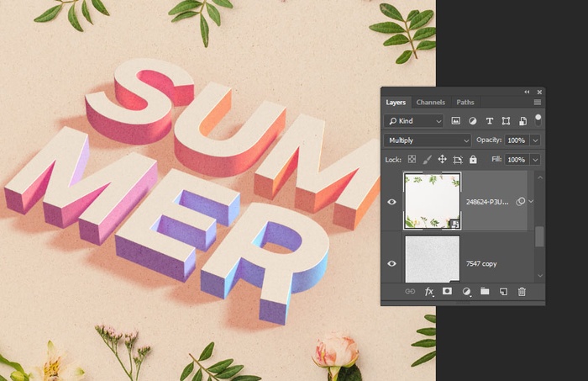Screen dimensions: 588x381
Task: Open the Kind filter type dropdown
Action: [414, 121]
